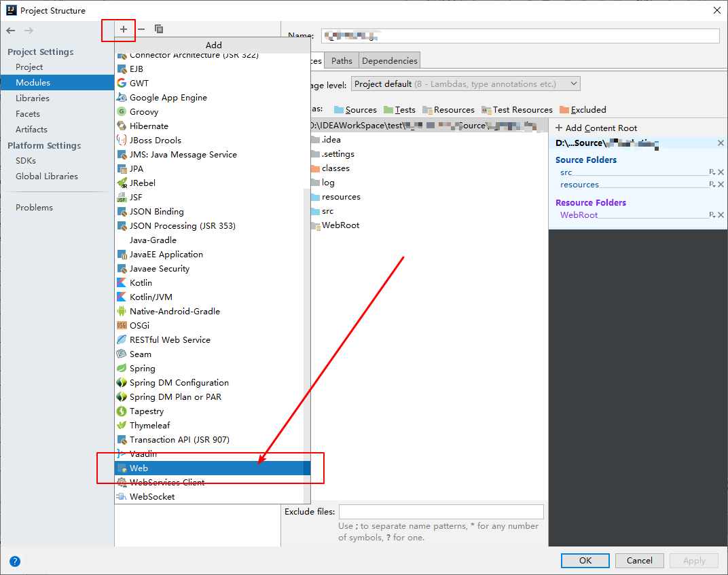Click the OSGi icon
Image resolution: width=728 pixels, height=575 pixels.
tap(122, 325)
